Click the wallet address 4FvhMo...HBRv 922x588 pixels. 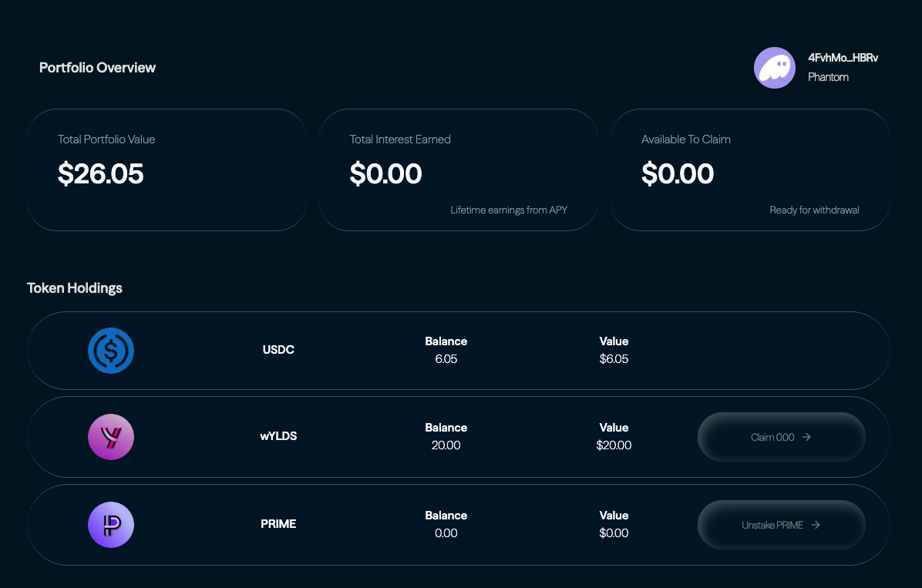843,58
